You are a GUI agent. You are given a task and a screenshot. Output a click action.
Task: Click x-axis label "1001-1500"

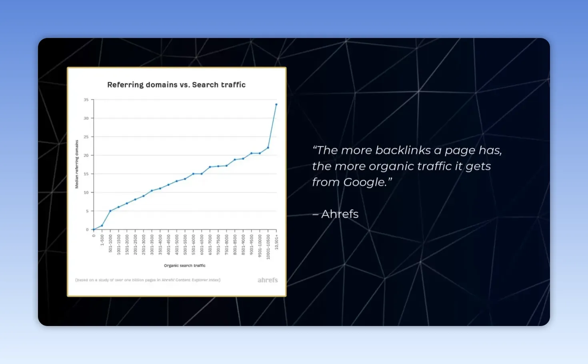pyautogui.click(x=119, y=245)
